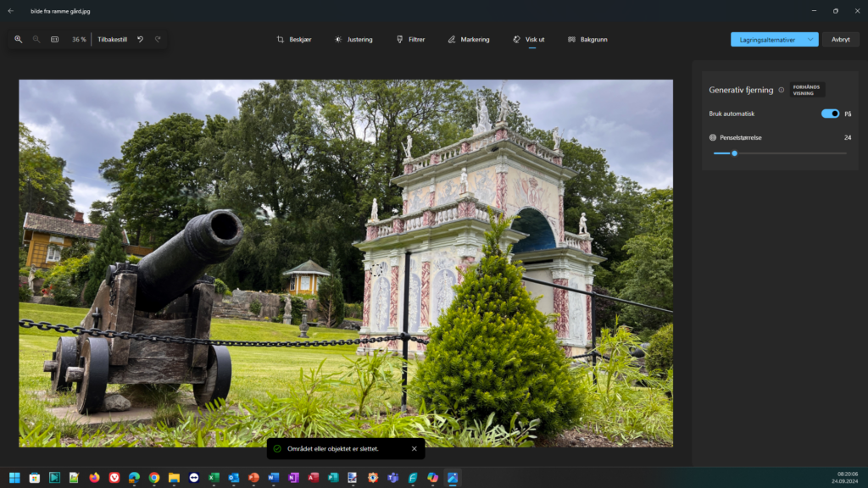Viewport: 868px width, 488px height.
Task: Expand the Lagringsalternativer dropdown
Action: tap(811, 39)
